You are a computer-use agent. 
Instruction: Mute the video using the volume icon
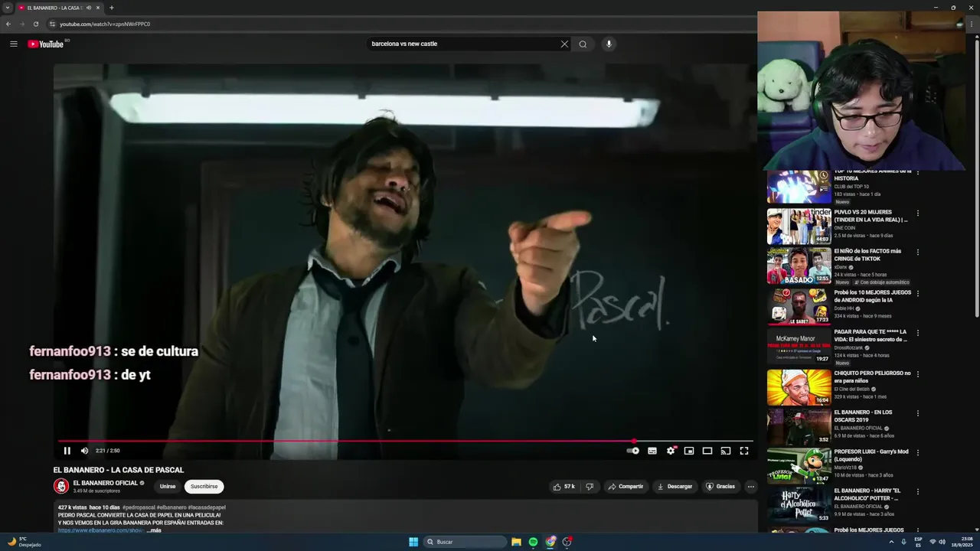click(84, 451)
